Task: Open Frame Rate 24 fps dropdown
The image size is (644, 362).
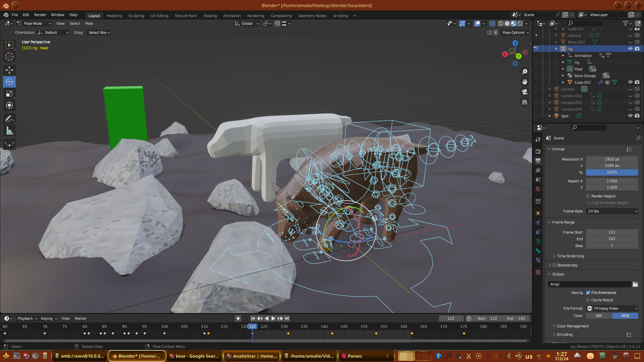Action: [x=612, y=211]
